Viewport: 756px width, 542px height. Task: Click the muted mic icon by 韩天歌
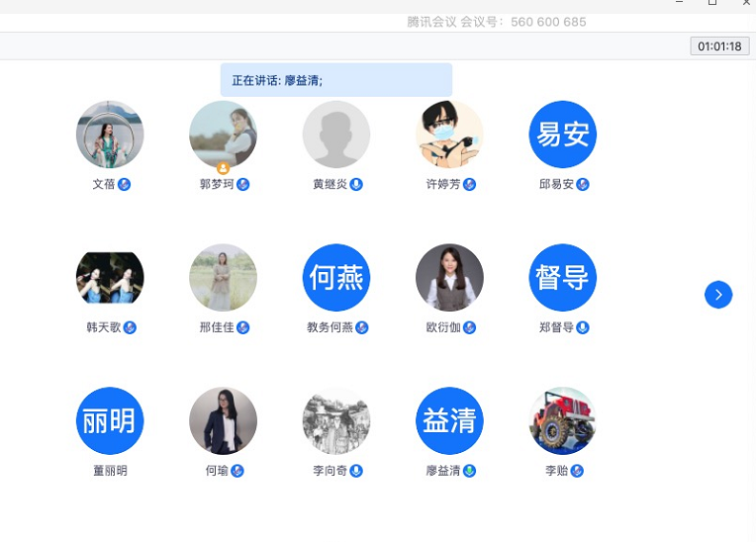pyautogui.click(x=130, y=327)
